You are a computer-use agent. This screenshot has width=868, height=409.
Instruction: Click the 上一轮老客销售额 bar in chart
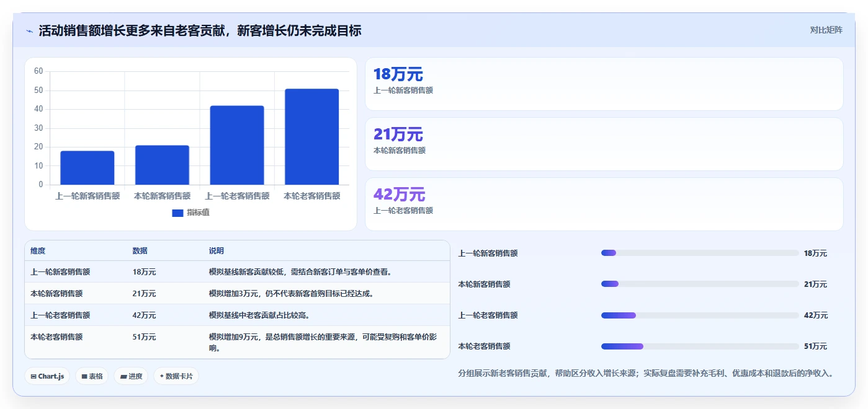point(237,145)
